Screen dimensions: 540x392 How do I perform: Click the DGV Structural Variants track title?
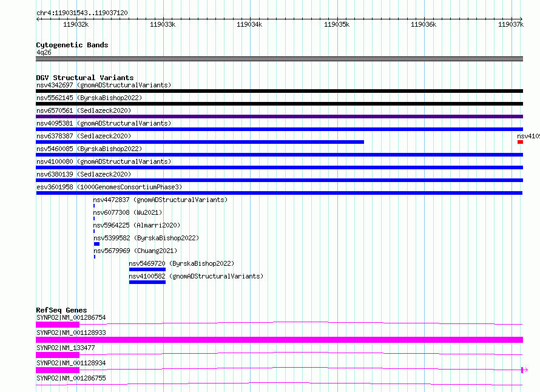point(85,78)
